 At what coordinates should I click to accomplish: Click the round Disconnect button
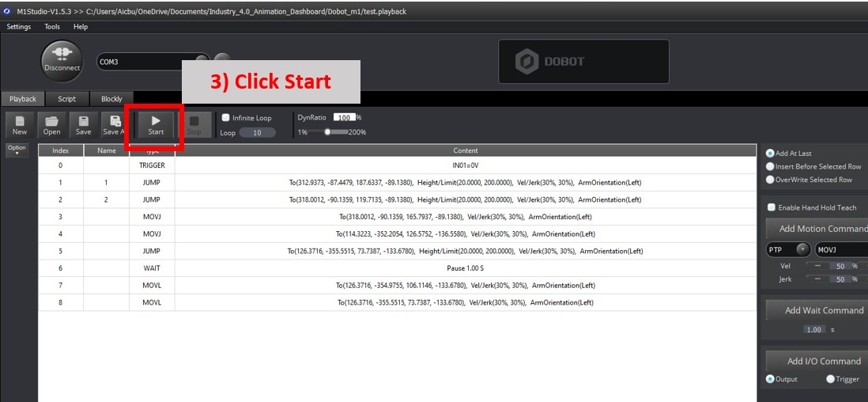tap(62, 62)
